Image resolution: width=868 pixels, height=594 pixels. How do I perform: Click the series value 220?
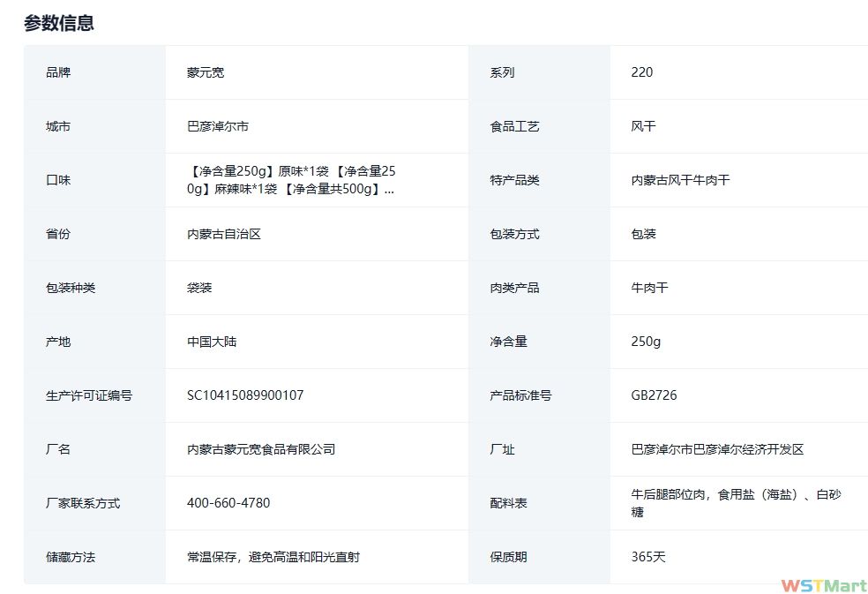click(642, 72)
